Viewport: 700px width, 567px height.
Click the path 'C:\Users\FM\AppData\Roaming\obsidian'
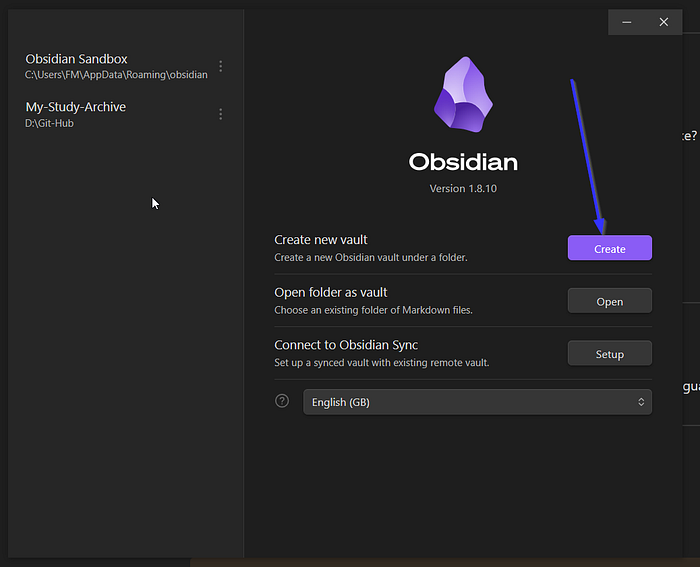tap(116, 75)
